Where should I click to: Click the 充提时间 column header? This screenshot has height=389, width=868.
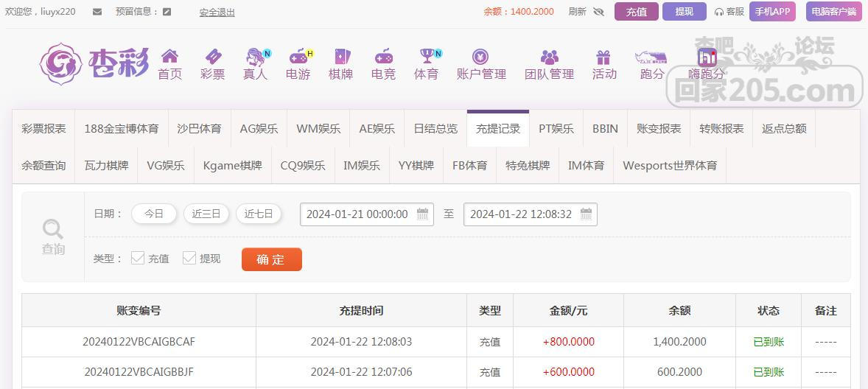(x=362, y=310)
